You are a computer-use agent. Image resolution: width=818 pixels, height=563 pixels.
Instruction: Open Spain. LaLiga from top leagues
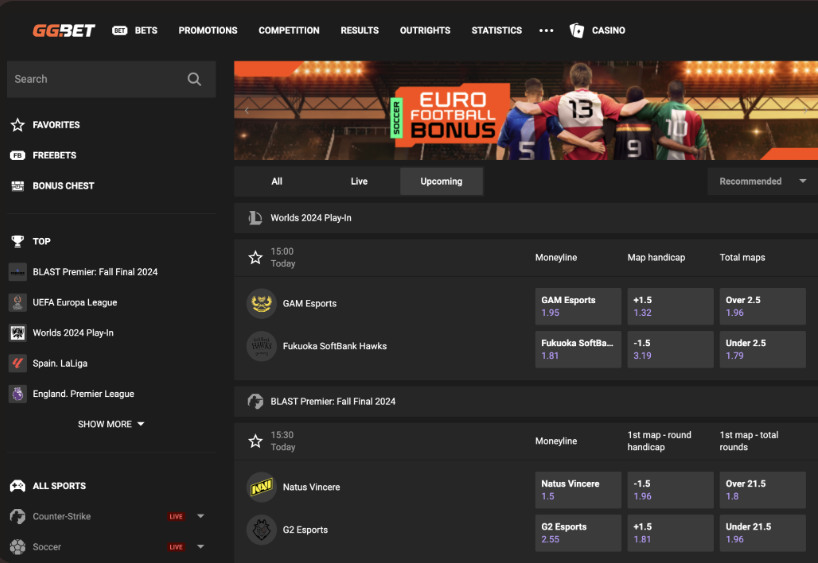click(x=60, y=363)
